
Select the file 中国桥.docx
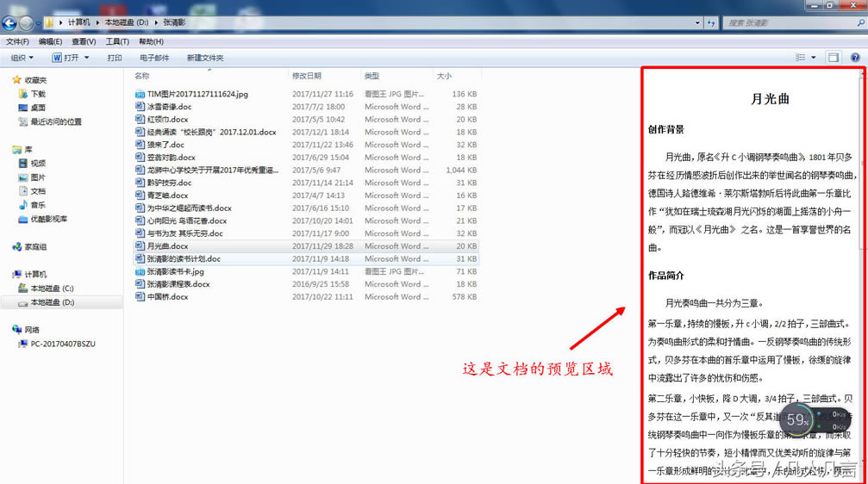[167, 297]
